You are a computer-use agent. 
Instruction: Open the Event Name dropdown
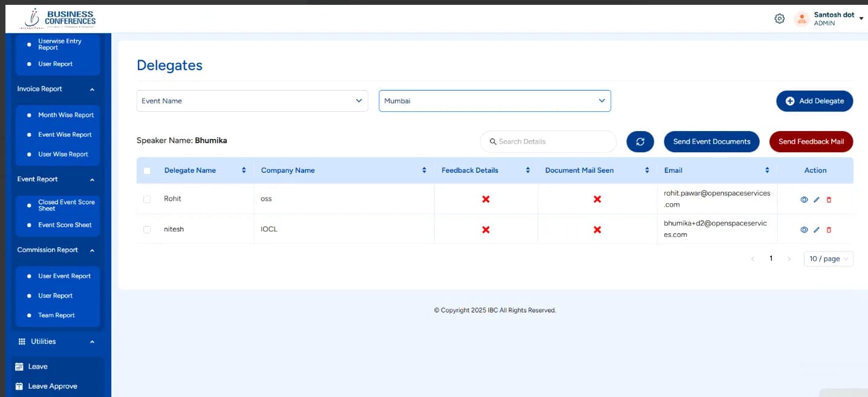(x=252, y=101)
